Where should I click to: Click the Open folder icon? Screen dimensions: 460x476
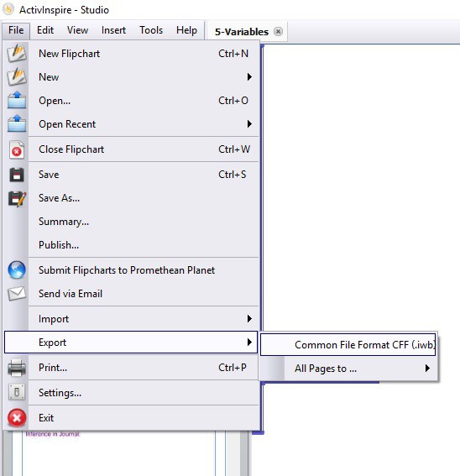pyautogui.click(x=17, y=100)
